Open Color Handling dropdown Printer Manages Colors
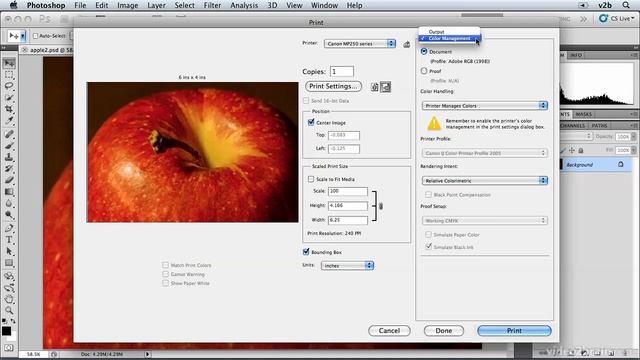The image size is (640, 360). (x=484, y=106)
